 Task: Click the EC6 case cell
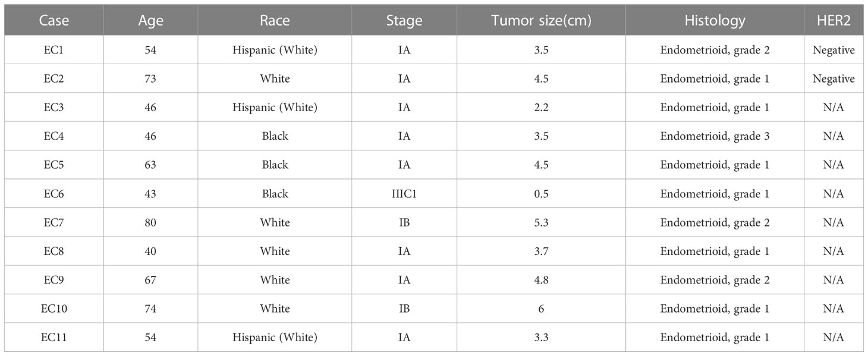pyautogui.click(x=54, y=194)
